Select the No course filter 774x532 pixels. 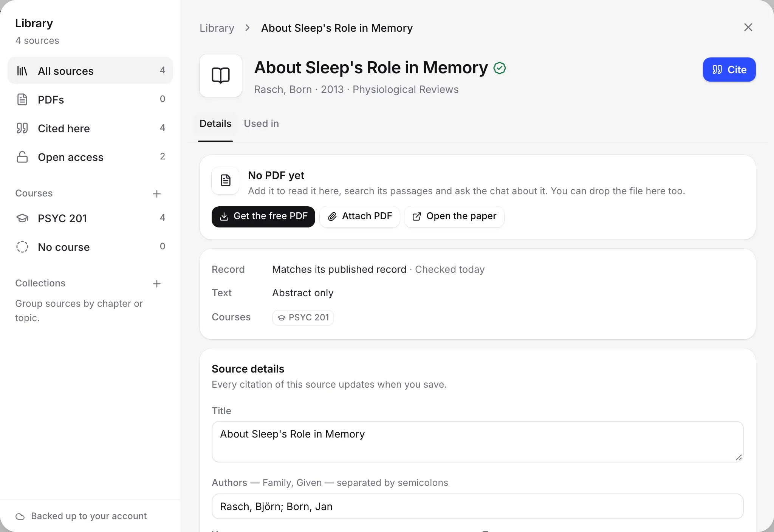90,247
